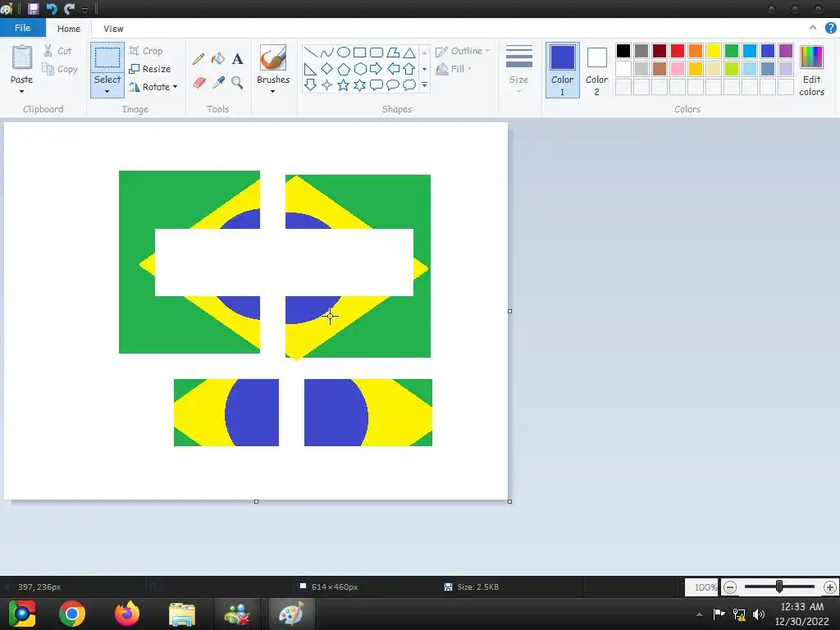Viewport: 840px width, 630px height.
Task: Open Firefox from the taskbar
Action: pyautogui.click(x=127, y=614)
